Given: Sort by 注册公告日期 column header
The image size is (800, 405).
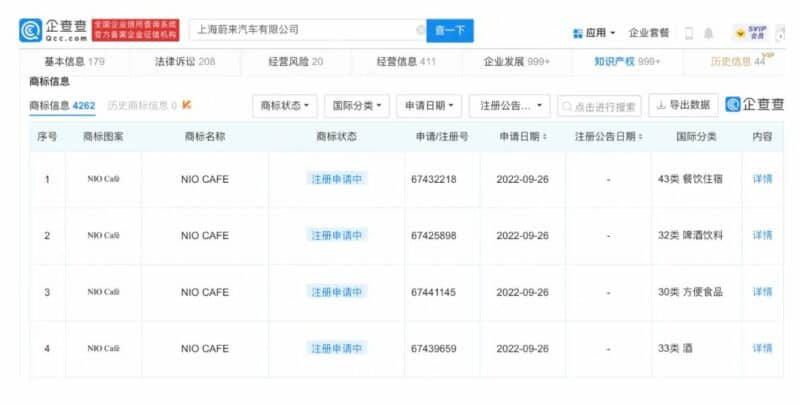Looking at the screenshot, I should tap(609, 137).
